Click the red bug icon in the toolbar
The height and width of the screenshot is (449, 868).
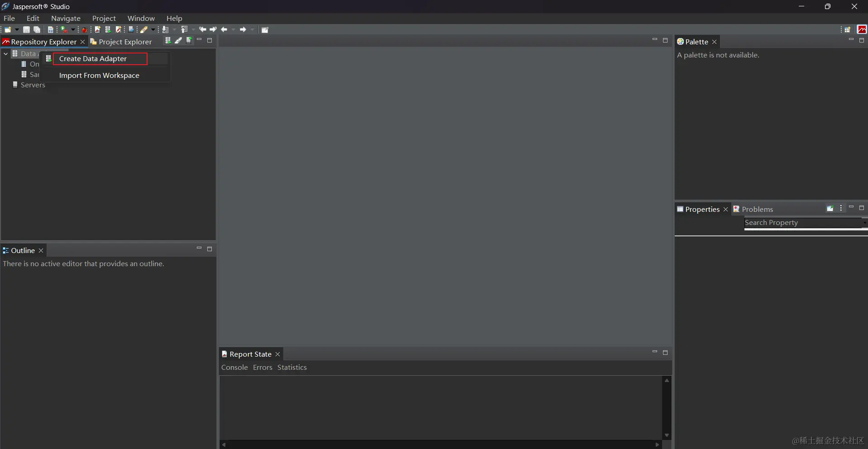[x=85, y=30]
